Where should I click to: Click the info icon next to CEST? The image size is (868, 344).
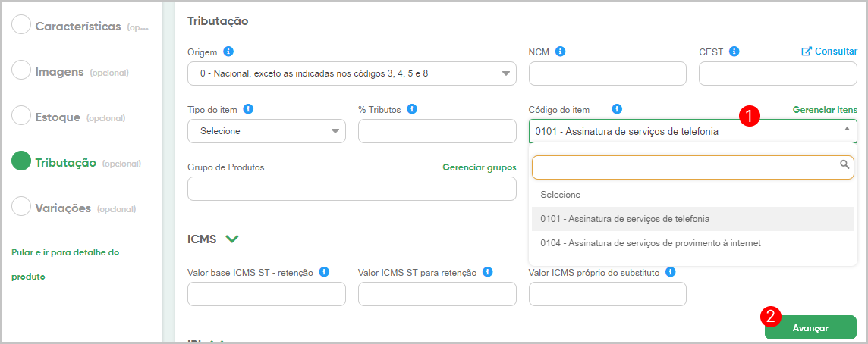(x=734, y=52)
